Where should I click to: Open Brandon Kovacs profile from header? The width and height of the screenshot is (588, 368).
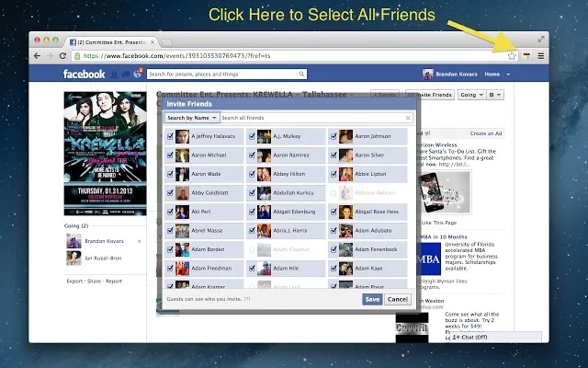click(x=457, y=75)
